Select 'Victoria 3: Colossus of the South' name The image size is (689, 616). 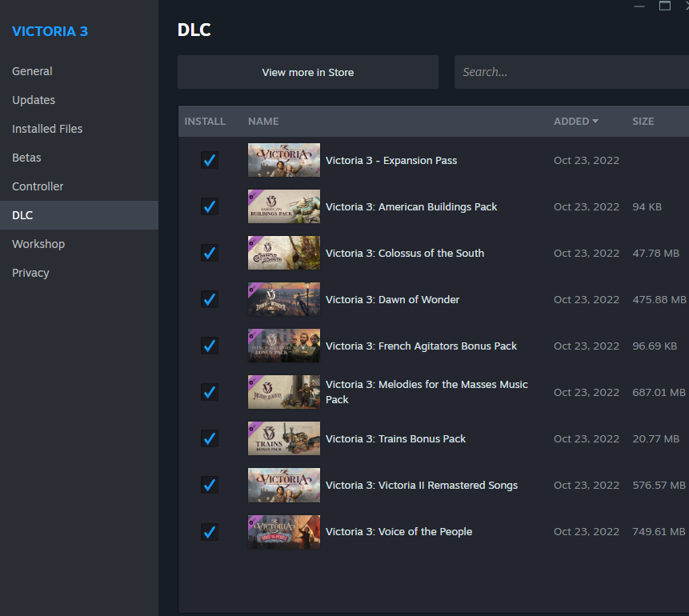pos(405,253)
